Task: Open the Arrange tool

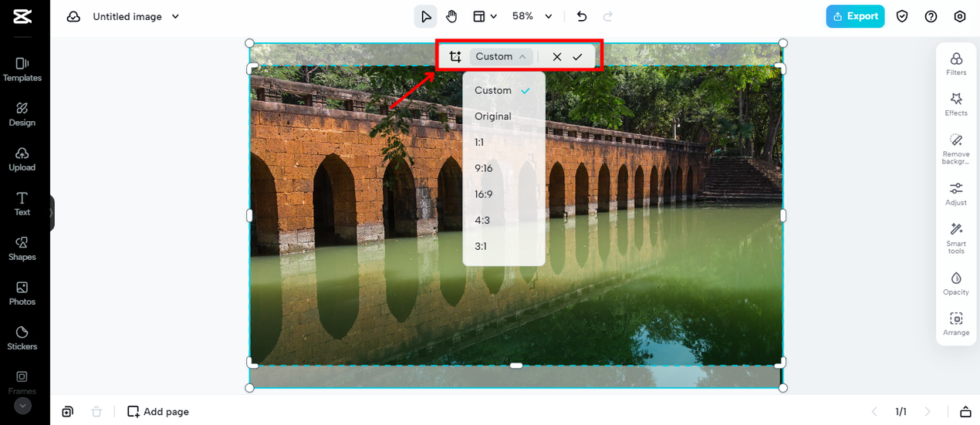Action: pos(956,324)
